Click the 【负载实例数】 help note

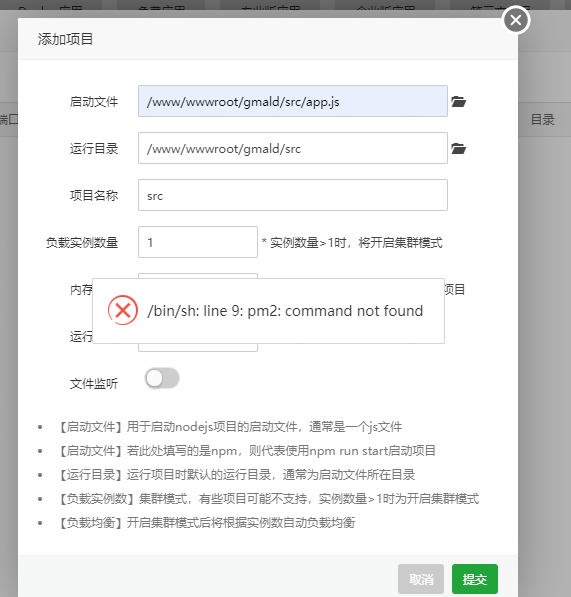pos(268,499)
